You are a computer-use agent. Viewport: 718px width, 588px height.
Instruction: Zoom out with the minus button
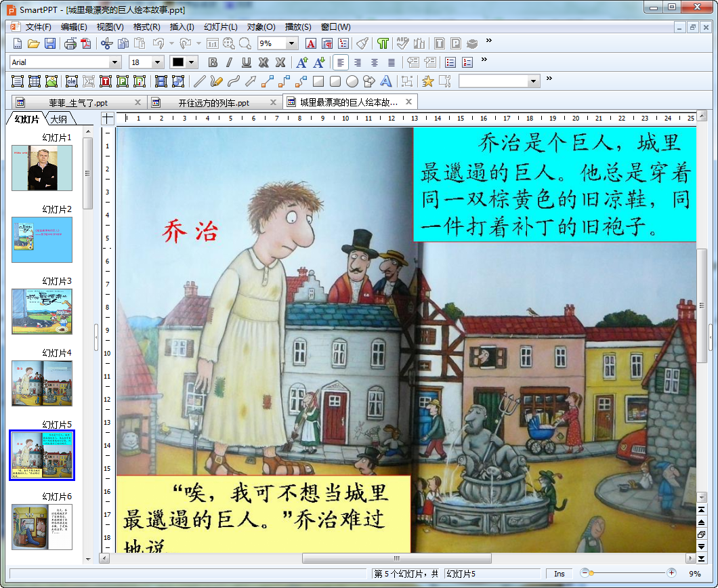coord(585,573)
